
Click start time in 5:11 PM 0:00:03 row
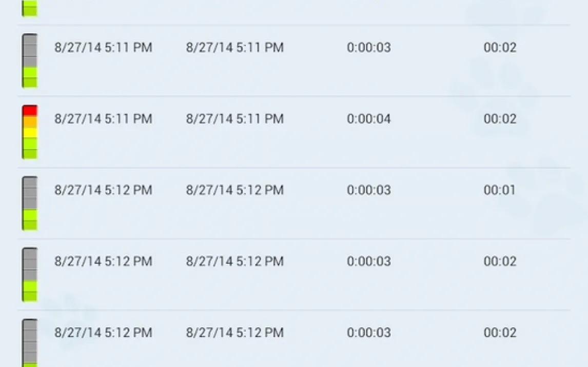[x=103, y=48]
